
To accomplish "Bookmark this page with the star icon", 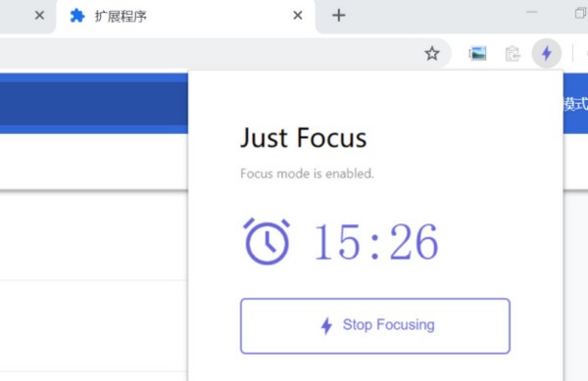I will click(432, 53).
